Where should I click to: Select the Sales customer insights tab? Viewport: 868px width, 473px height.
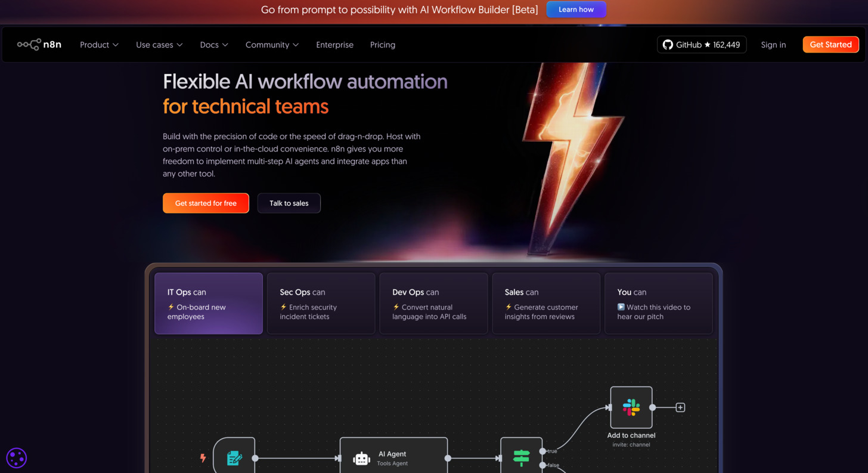click(545, 304)
